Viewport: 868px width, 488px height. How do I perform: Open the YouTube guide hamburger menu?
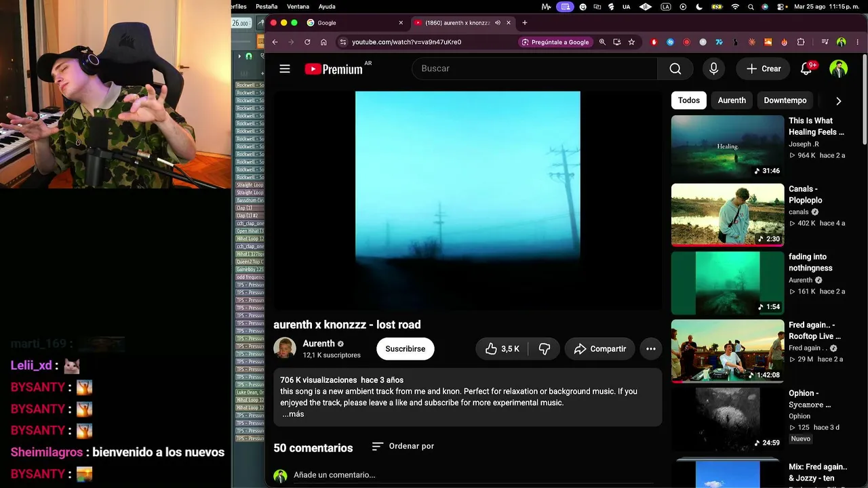coord(285,68)
